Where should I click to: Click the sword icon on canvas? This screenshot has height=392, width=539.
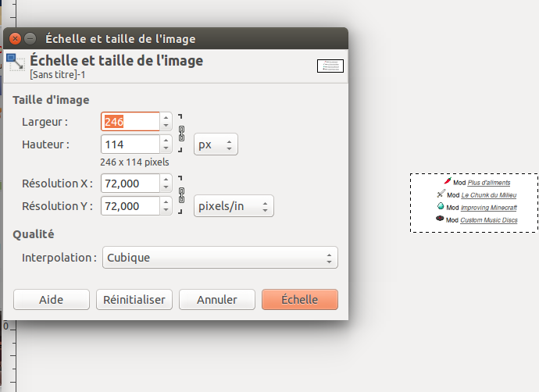pos(441,194)
